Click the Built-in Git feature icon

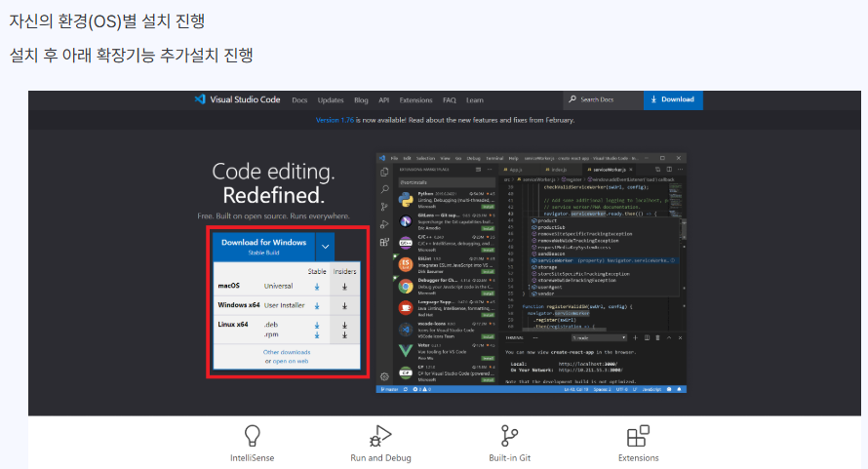point(509,436)
